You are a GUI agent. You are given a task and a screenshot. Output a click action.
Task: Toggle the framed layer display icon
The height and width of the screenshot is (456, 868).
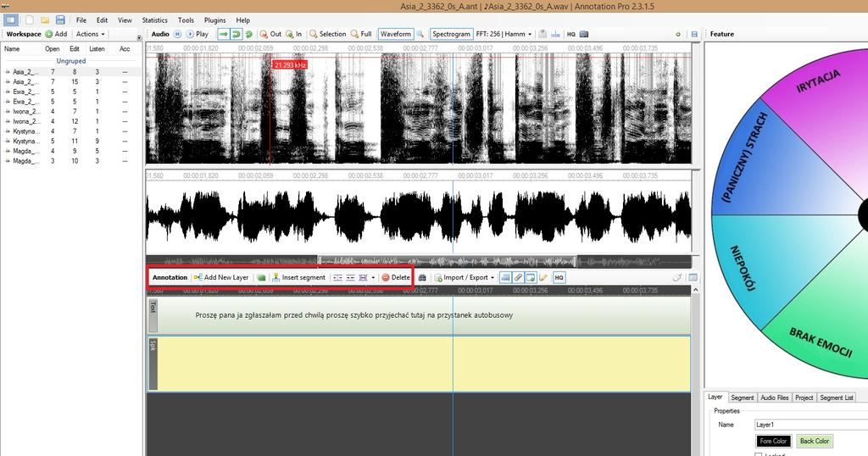click(x=531, y=277)
